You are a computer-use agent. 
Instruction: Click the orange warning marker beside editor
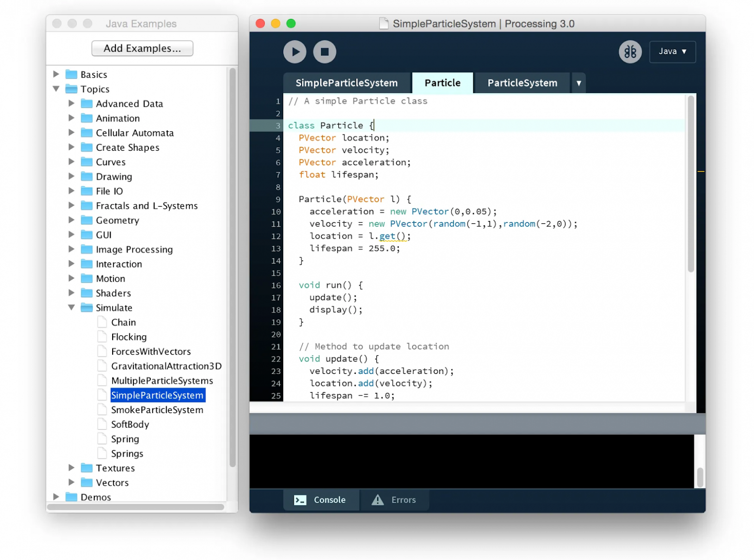click(700, 171)
